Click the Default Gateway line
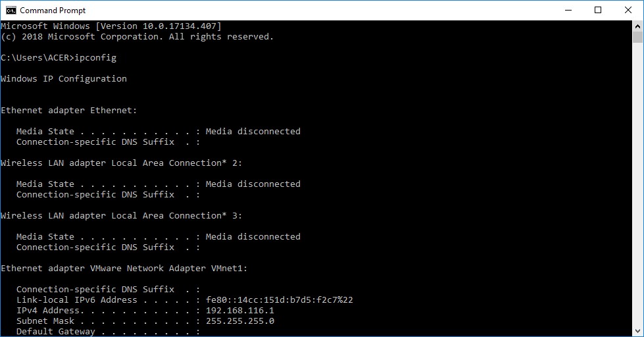This screenshot has width=644, height=337. tap(108, 332)
